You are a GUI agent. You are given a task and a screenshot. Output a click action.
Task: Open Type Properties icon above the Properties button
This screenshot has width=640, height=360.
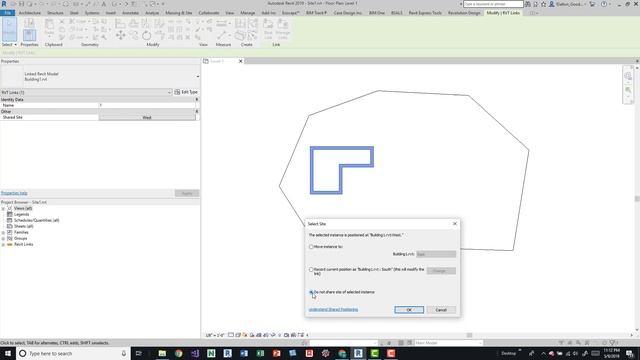(x=29, y=23)
